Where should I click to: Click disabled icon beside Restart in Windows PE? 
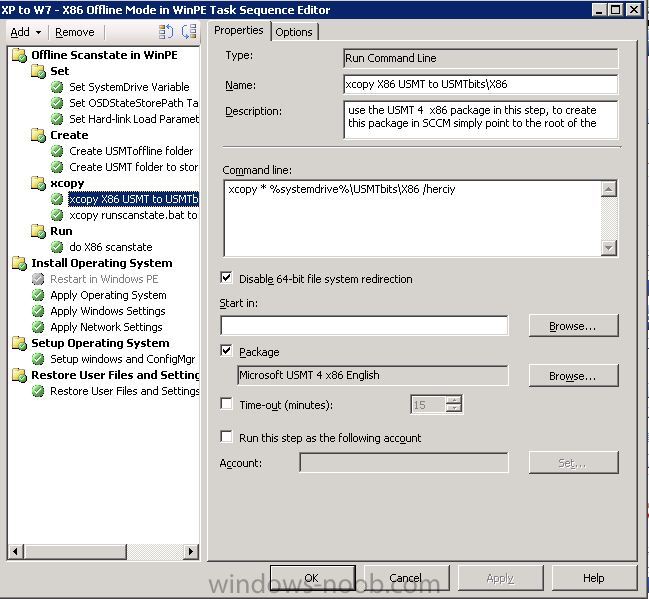(38, 279)
